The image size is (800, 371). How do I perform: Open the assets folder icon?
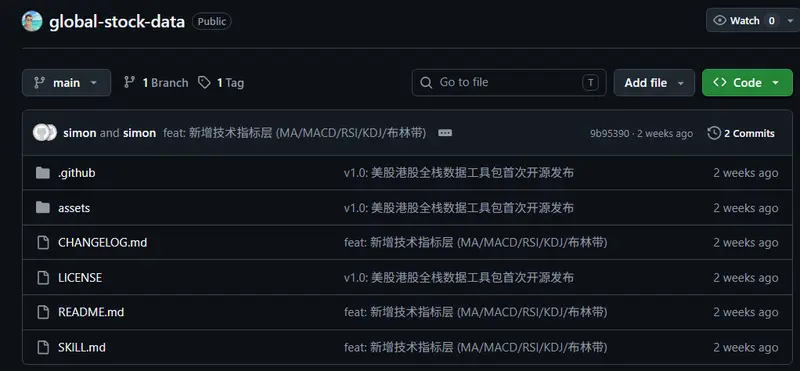pos(43,208)
